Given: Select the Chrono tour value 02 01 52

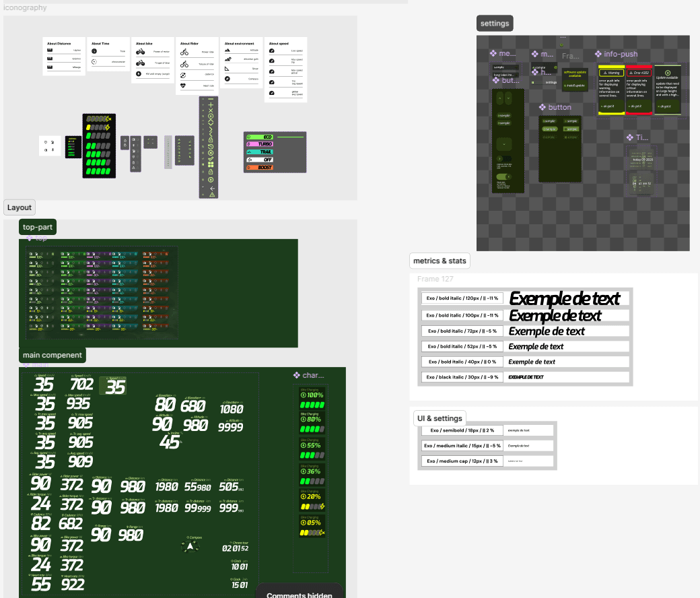Looking at the screenshot, I should [236, 548].
